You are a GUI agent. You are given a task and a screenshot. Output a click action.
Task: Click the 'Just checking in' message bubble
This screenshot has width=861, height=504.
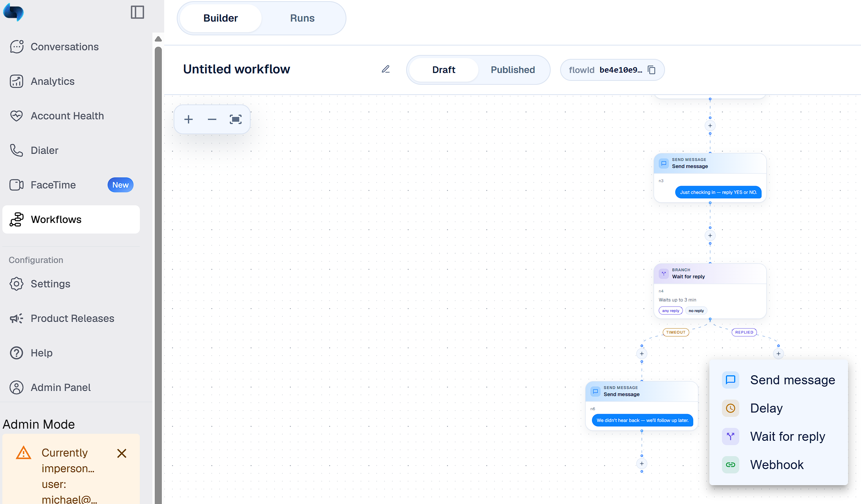point(718,192)
